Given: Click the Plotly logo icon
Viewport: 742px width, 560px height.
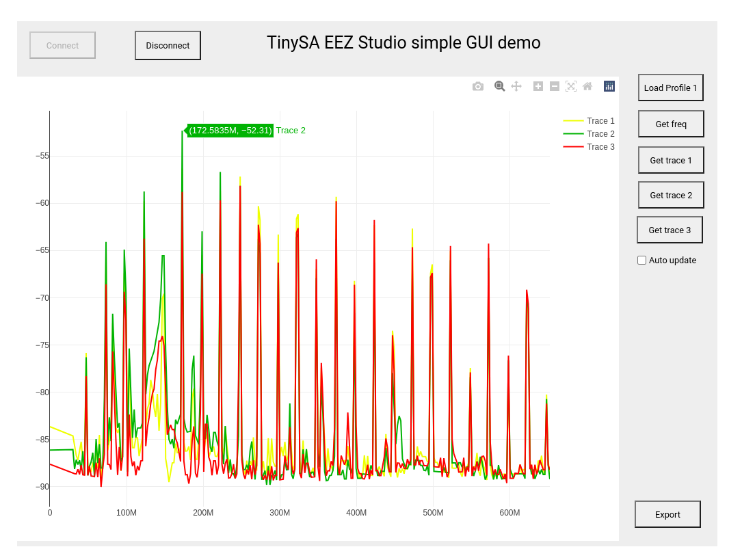Looking at the screenshot, I should [x=609, y=86].
